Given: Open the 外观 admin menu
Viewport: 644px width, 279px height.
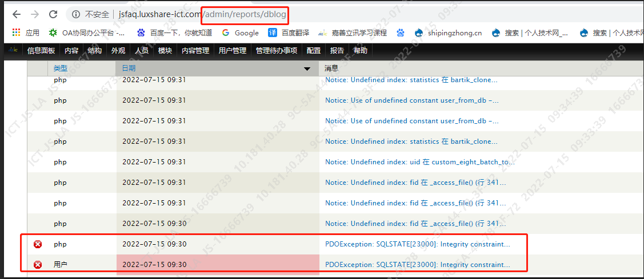Looking at the screenshot, I should [118, 51].
